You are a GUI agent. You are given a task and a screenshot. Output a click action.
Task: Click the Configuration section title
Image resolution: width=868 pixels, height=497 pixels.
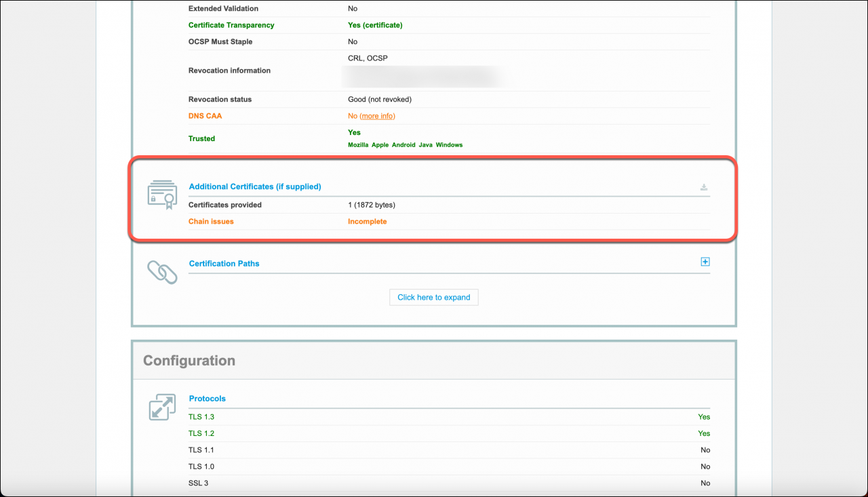(189, 361)
